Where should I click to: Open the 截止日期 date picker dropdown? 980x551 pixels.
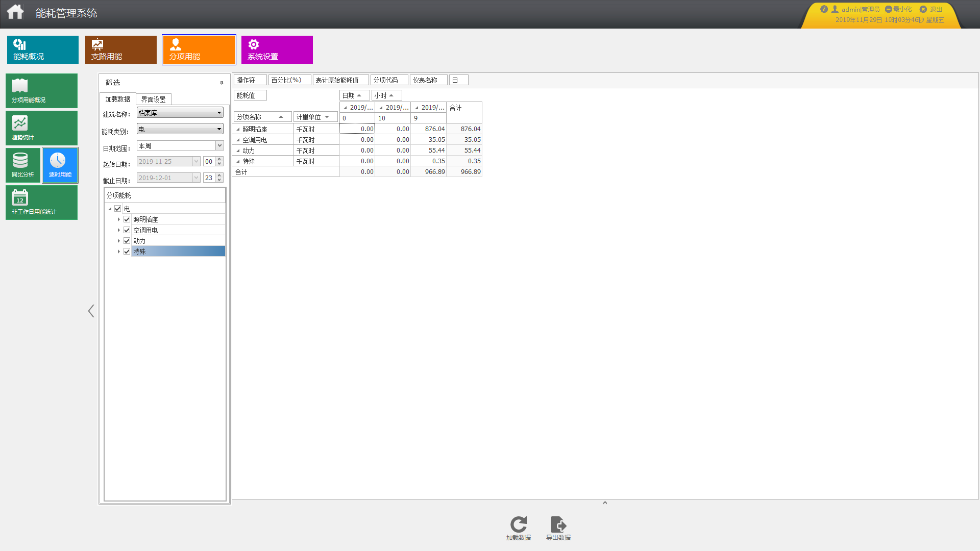(196, 178)
